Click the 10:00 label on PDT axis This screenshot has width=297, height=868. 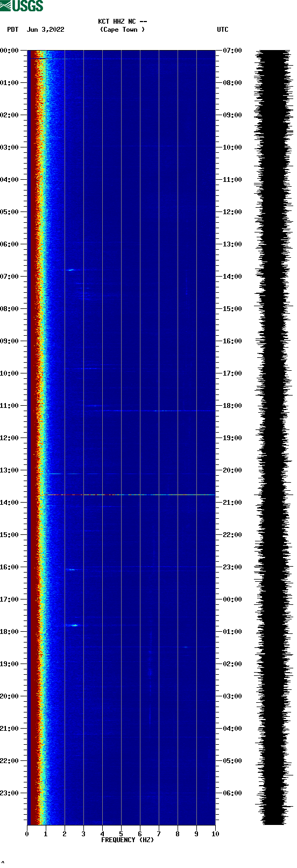point(10,373)
